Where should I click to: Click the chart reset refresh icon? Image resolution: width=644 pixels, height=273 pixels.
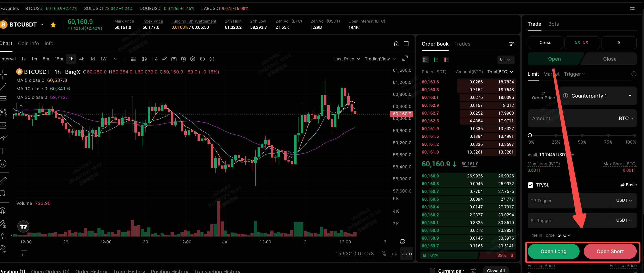pyautogui.click(x=202, y=59)
